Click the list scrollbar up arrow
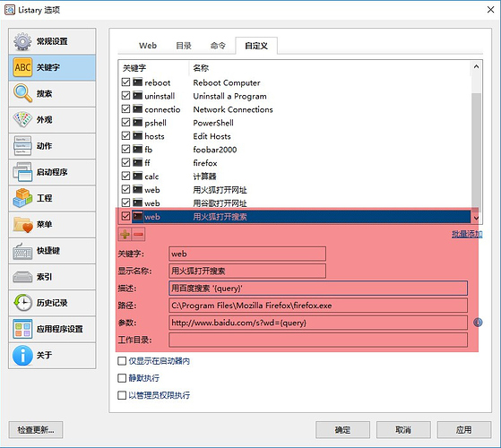 (476, 66)
